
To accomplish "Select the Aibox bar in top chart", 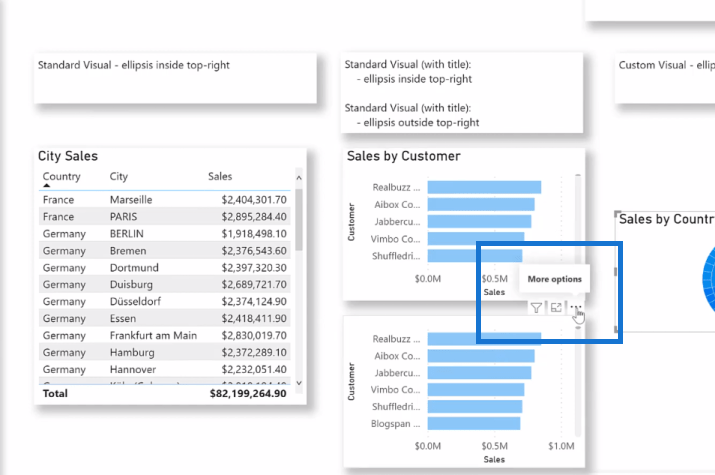I will click(x=480, y=204).
